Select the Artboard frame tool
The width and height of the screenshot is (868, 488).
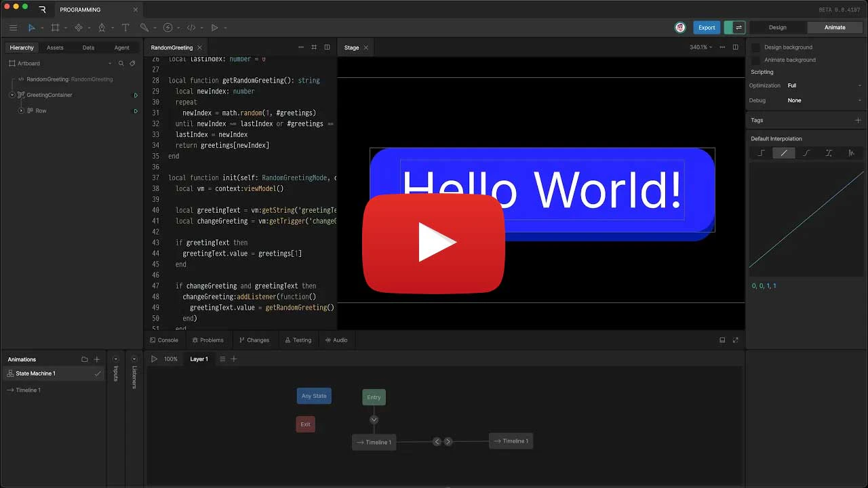(55, 28)
